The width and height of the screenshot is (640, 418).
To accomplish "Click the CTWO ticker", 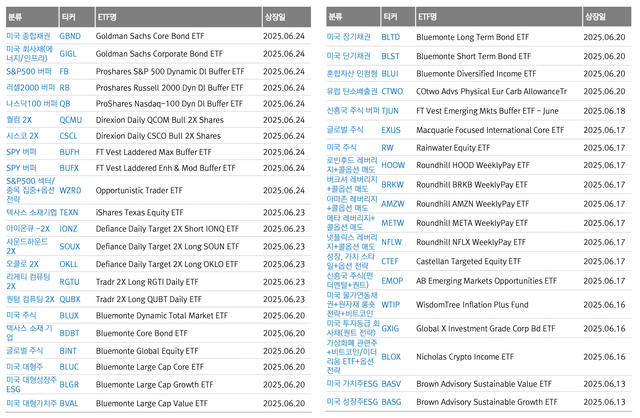I will tap(392, 91).
